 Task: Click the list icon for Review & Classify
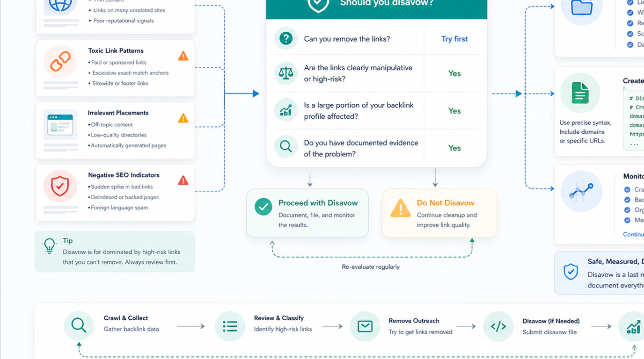[230, 326]
